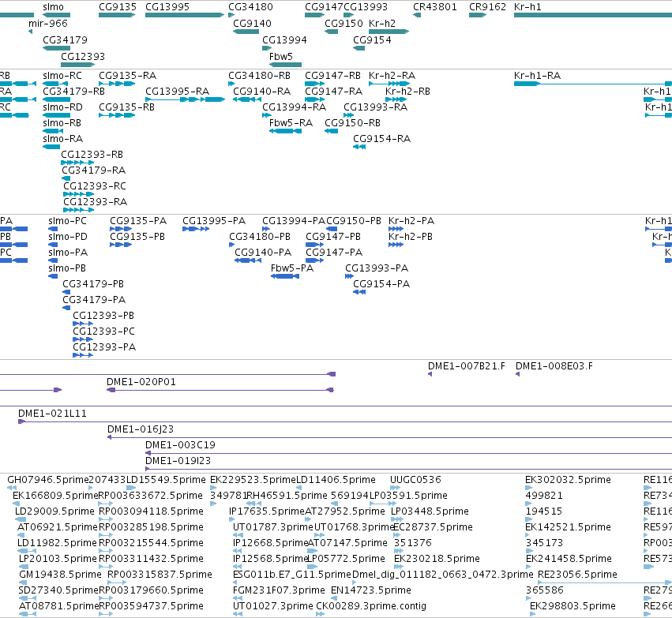Click the CG12393 gene label
Viewport: 672px width, 618px height.
pos(83,57)
